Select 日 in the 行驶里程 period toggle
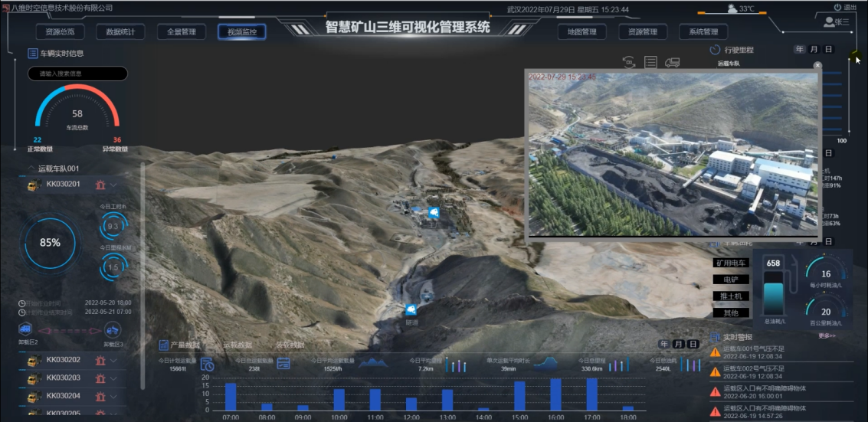 pyautogui.click(x=828, y=50)
